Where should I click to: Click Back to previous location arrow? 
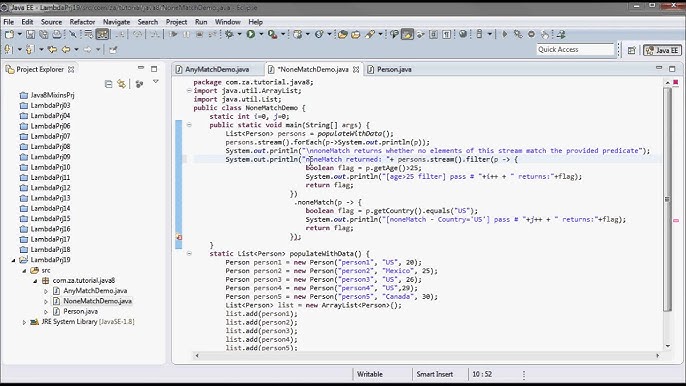pyautogui.click(x=66, y=49)
